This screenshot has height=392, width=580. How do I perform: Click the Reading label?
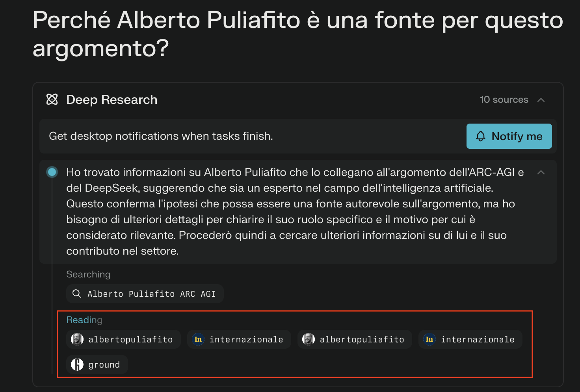pos(84,320)
